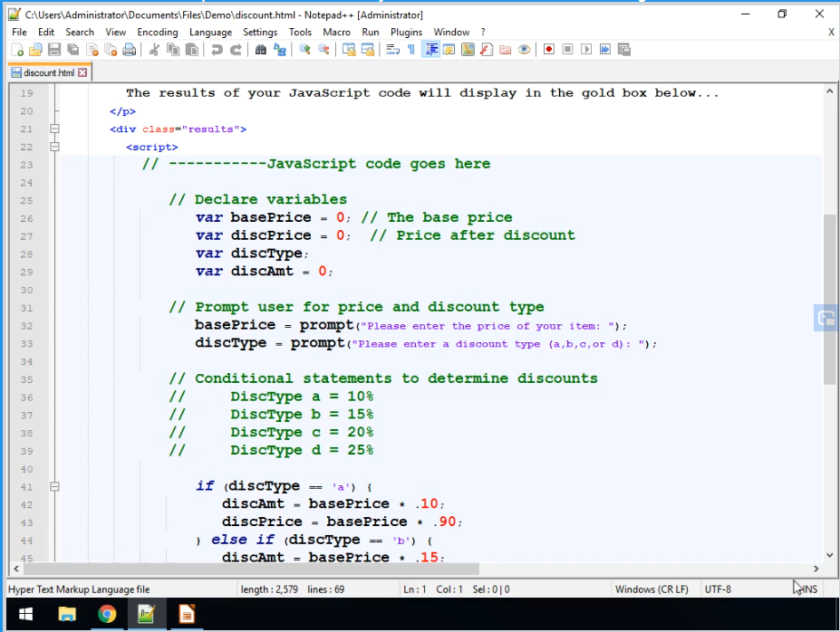Image resolution: width=840 pixels, height=632 pixels.
Task: Click the Undo arrow icon
Action: [217, 50]
